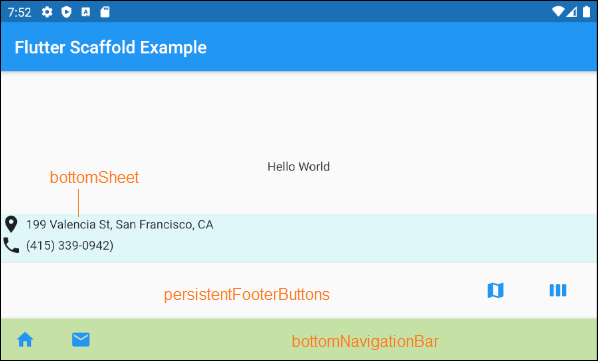The width and height of the screenshot is (598, 361).
Task: Select the view column icon footer button
Action: pos(558,290)
